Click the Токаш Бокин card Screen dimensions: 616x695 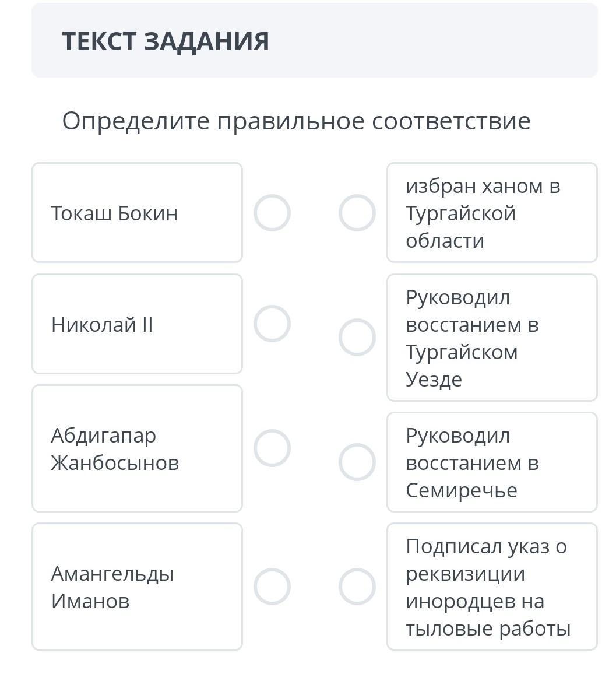138,213
